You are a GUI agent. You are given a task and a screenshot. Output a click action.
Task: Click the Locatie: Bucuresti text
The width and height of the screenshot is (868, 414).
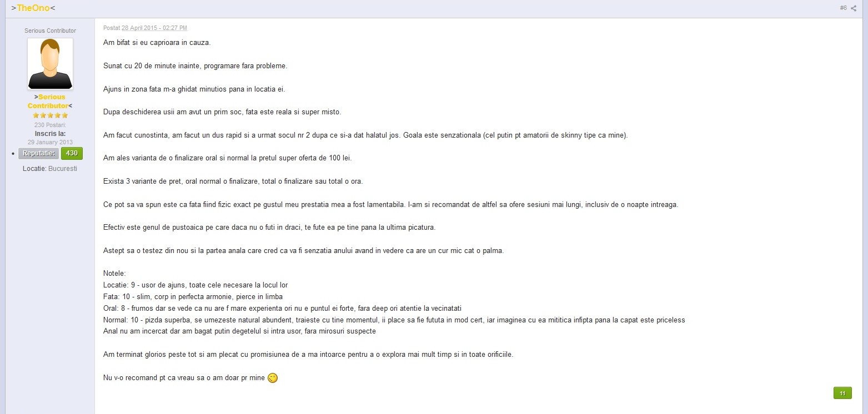(50, 168)
